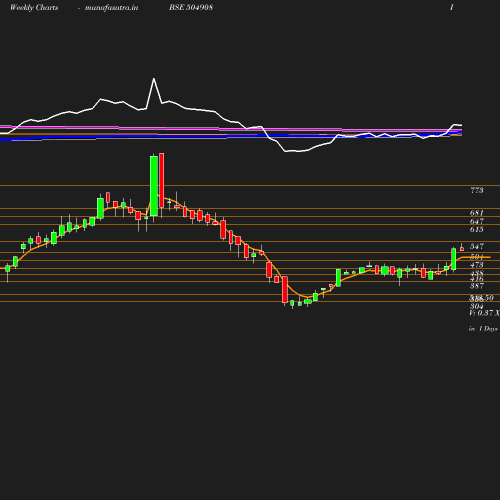500x500 pixels.
Task: Click the 473 price level label
Action: tap(477, 265)
